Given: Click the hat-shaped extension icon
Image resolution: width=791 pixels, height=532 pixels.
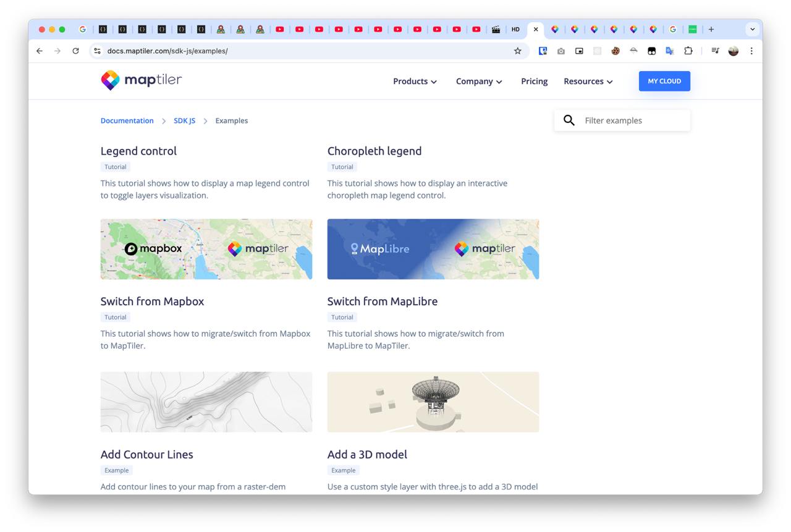Looking at the screenshot, I should tap(633, 51).
